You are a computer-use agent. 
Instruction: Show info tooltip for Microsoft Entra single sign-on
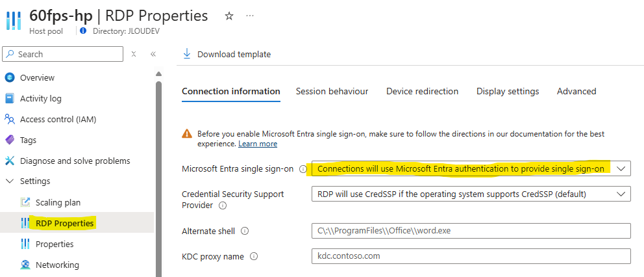tap(303, 169)
